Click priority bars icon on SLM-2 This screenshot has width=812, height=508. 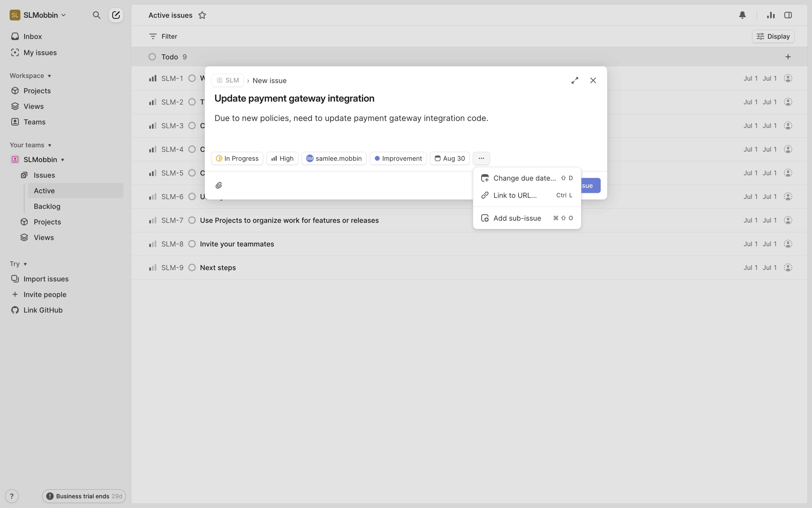point(153,102)
